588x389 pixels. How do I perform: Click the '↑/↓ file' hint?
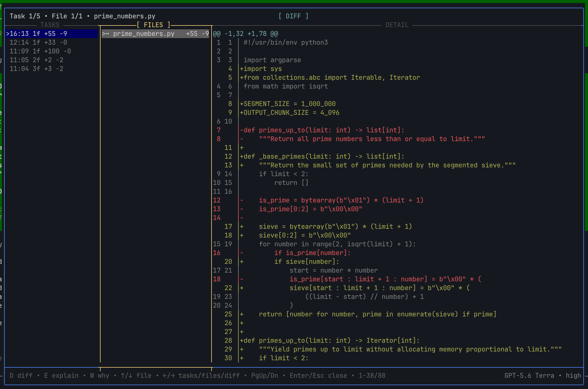point(136,376)
